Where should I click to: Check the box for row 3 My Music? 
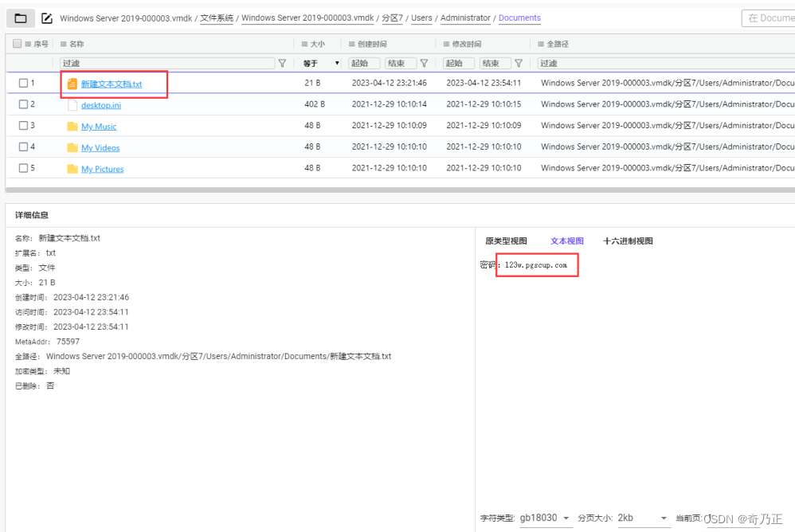23,126
